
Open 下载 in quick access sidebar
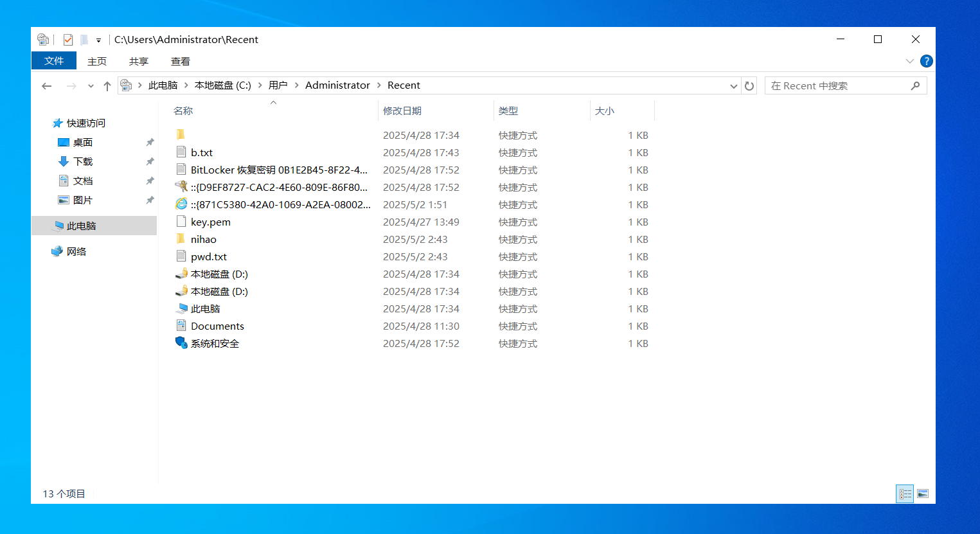pos(83,162)
